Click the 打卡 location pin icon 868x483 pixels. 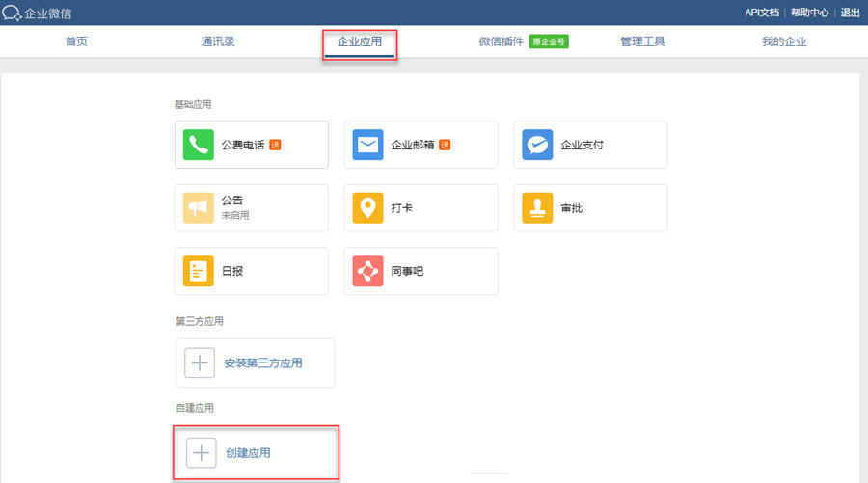pyautogui.click(x=367, y=208)
